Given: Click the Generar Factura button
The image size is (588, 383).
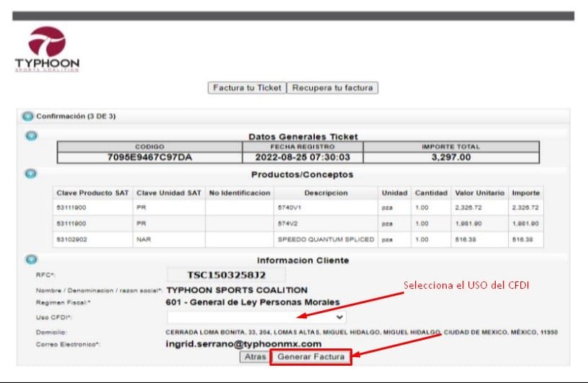Looking at the screenshot, I should click(311, 357).
